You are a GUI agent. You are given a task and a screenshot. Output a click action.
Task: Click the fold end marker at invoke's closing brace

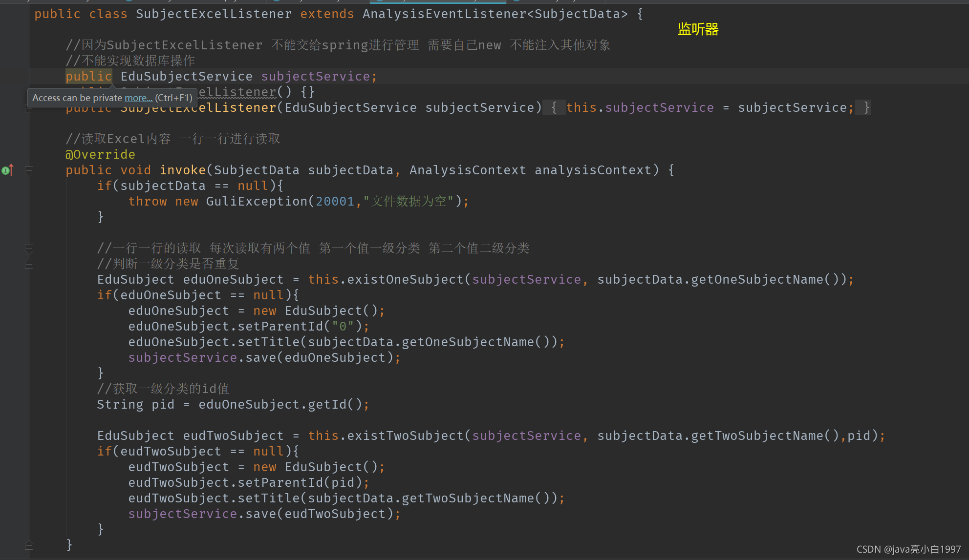pyautogui.click(x=29, y=545)
